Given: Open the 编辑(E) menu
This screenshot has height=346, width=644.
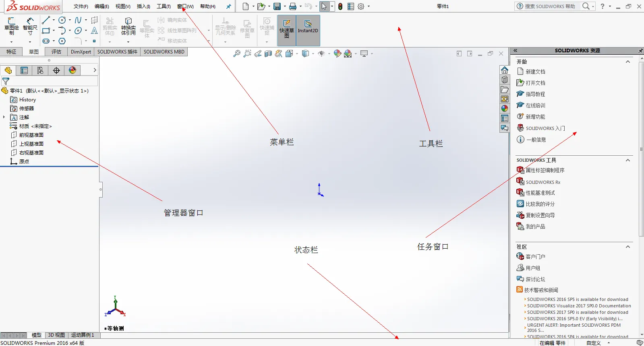Looking at the screenshot, I should pyautogui.click(x=101, y=6).
